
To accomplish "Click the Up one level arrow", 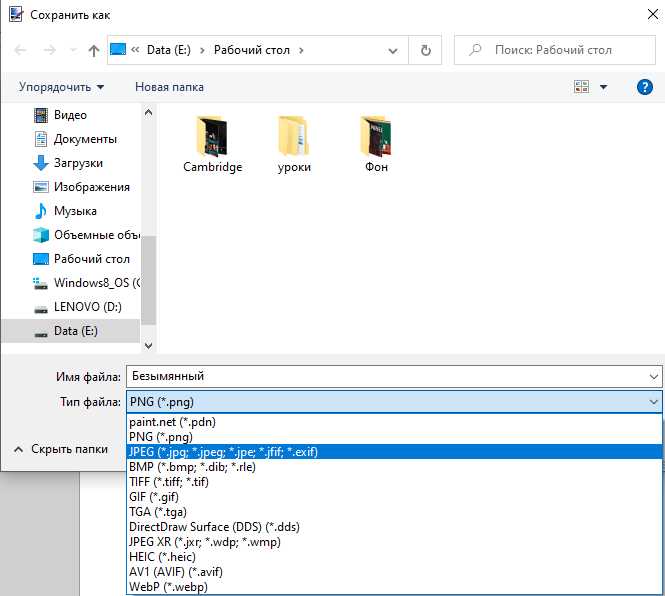I will (x=94, y=50).
